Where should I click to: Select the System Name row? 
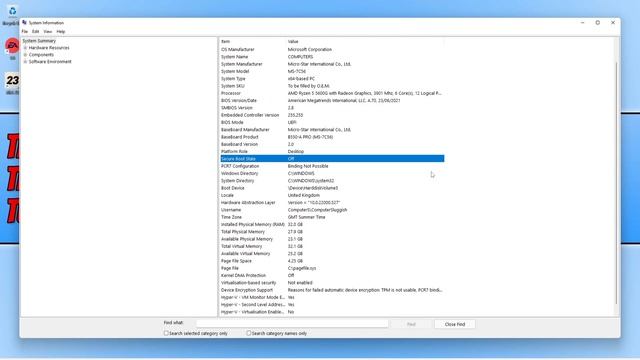[332, 57]
